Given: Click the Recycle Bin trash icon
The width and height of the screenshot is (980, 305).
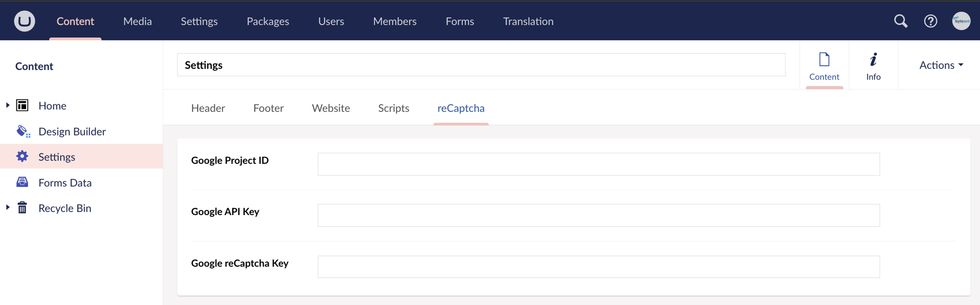Looking at the screenshot, I should pos(22,208).
